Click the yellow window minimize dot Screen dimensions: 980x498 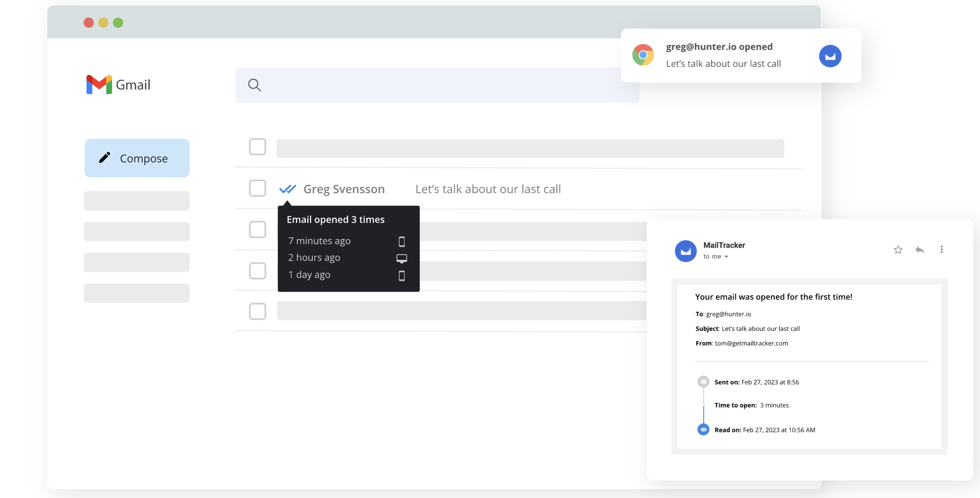[x=103, y=22]
